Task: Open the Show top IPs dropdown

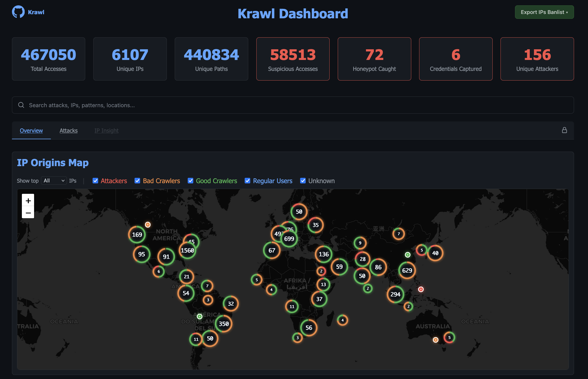Action: [54, 180]
